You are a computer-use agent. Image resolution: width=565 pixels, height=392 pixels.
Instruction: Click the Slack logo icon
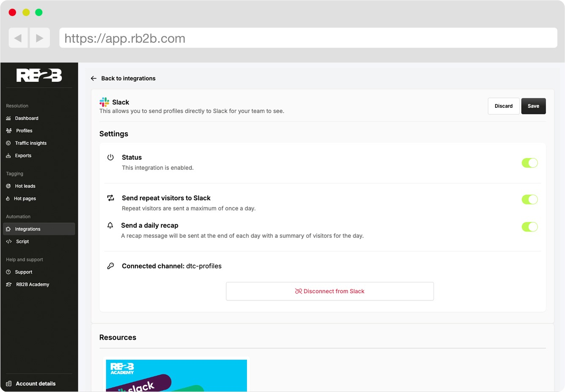click(x=104, y=102)
